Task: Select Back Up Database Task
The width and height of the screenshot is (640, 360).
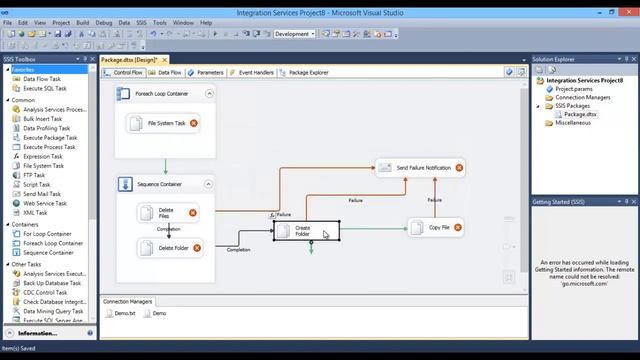Action: [52, 283]
